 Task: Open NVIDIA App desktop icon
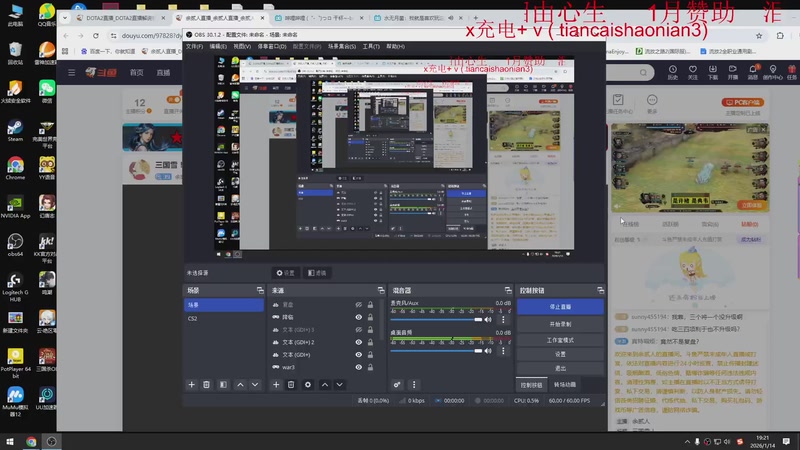15,207
